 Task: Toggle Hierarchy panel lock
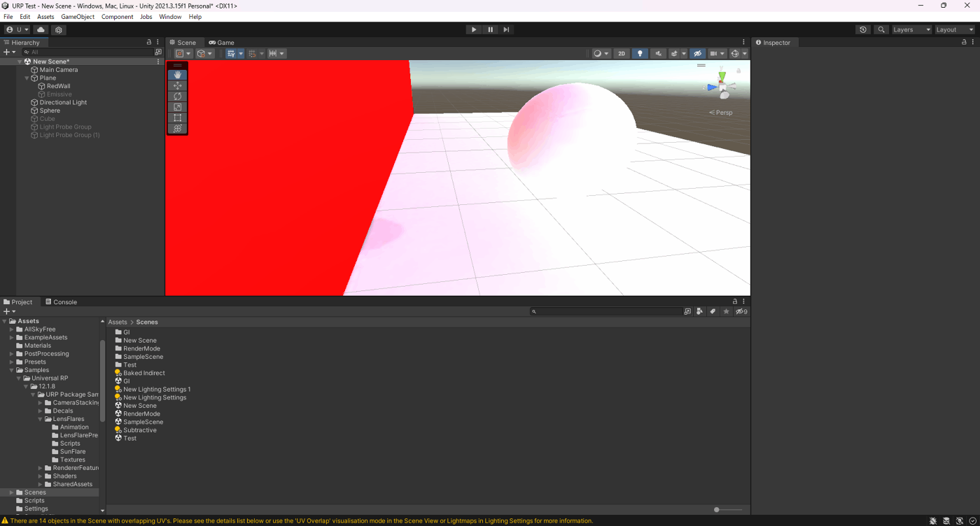[148, 42]
